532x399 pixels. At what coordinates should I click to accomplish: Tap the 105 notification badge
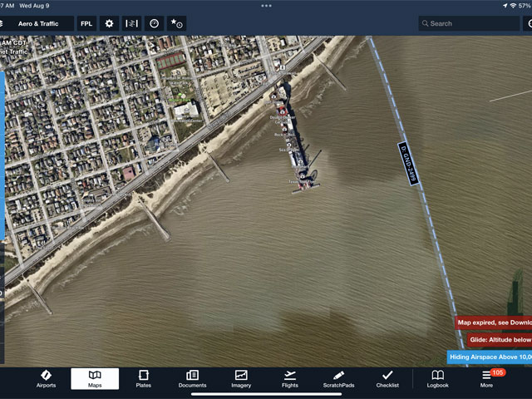[x=498, y=372]
